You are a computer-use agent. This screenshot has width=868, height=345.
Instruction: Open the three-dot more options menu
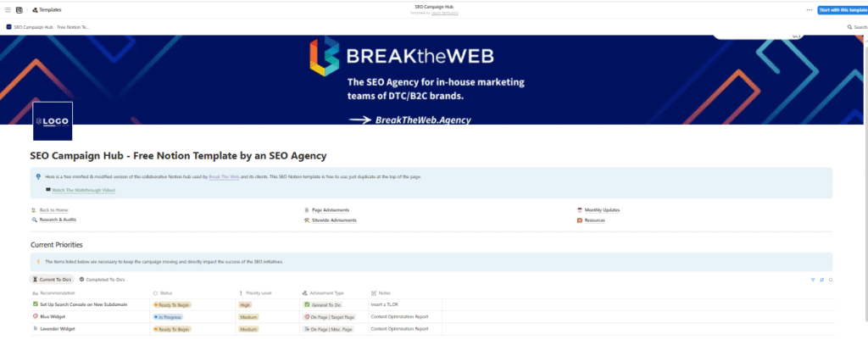pyautogui.click(x=810, y=10)
